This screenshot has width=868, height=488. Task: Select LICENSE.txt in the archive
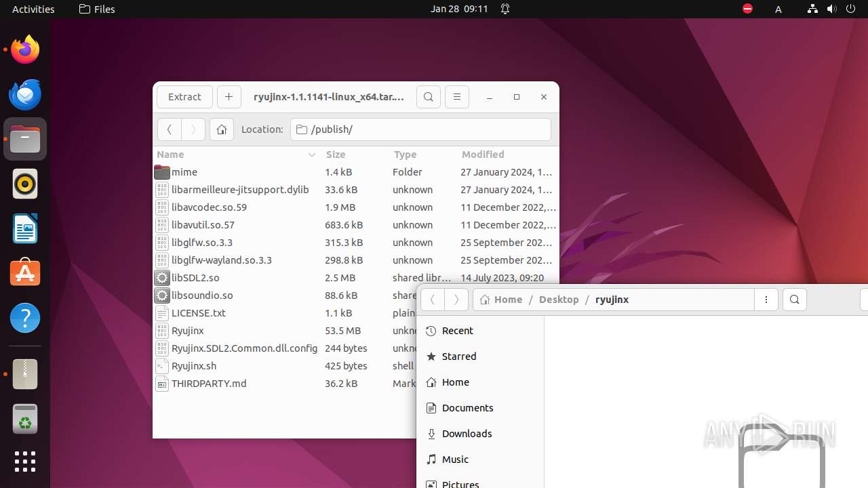click(x=285, y=313)
